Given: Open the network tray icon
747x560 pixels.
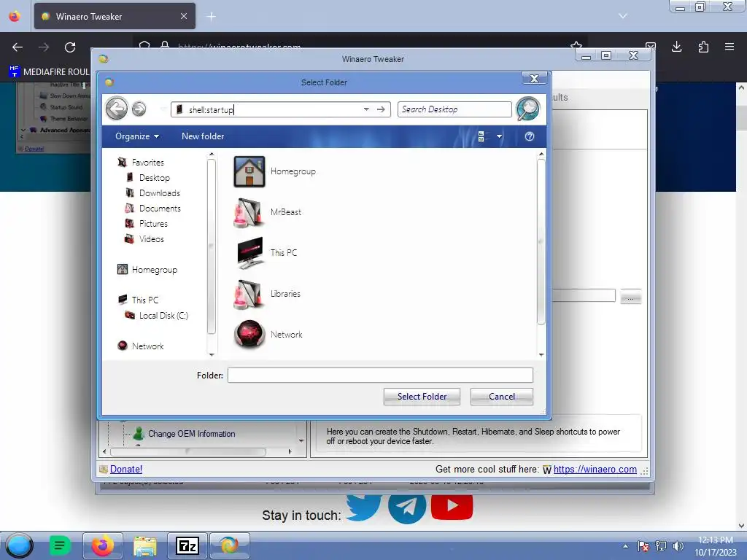Looking at the screenshot, I should click(661, 546).
